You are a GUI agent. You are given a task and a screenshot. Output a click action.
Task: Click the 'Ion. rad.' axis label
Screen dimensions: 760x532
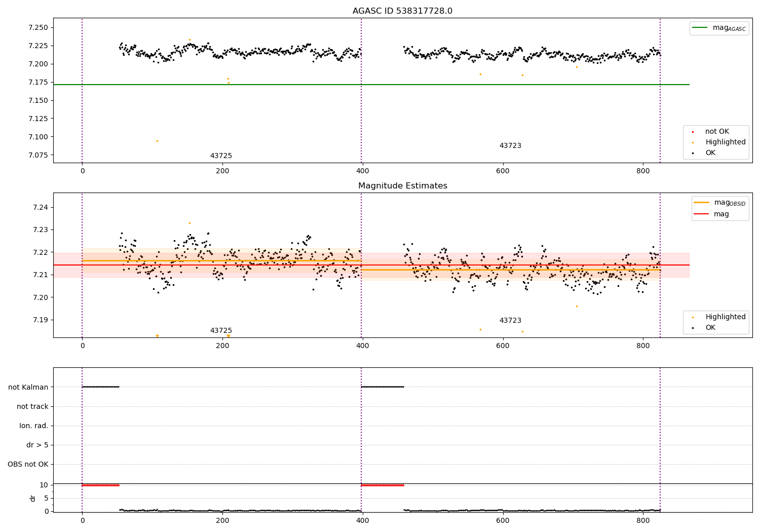34,426
